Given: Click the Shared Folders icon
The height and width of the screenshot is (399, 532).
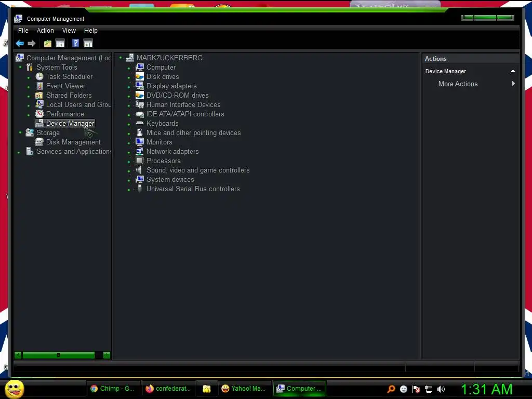Looking at the screenshot, I should click(x=39, y=96).
